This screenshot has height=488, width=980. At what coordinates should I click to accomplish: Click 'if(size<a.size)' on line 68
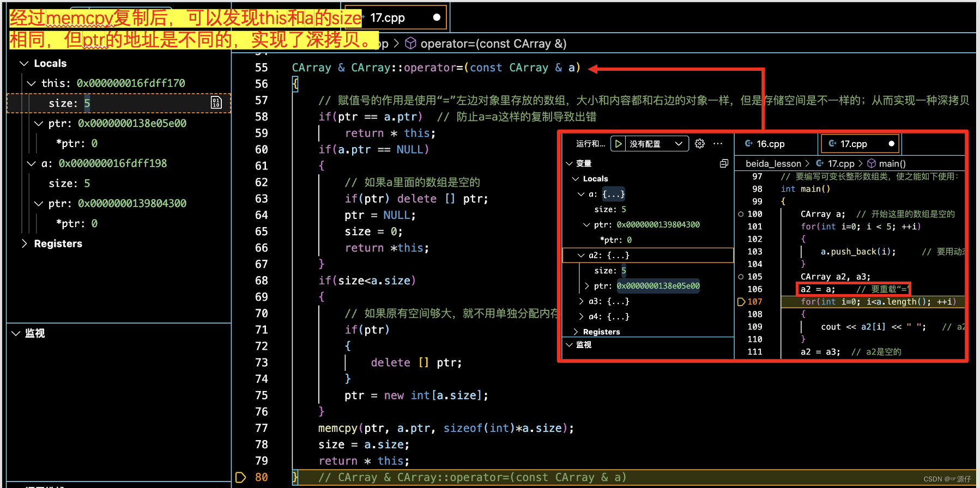pyautogui.click(x=367, y=280)
